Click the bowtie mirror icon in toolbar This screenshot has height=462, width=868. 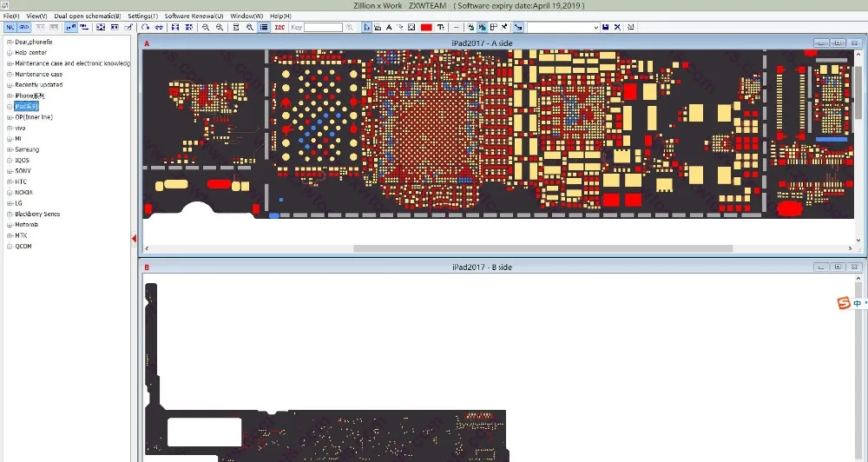click(175, 27)
